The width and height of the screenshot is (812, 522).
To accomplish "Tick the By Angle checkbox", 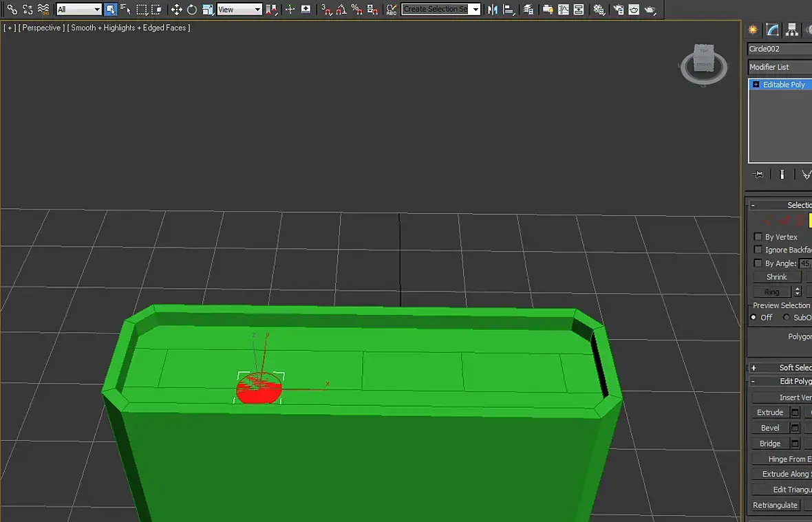I will coord(758,263).
